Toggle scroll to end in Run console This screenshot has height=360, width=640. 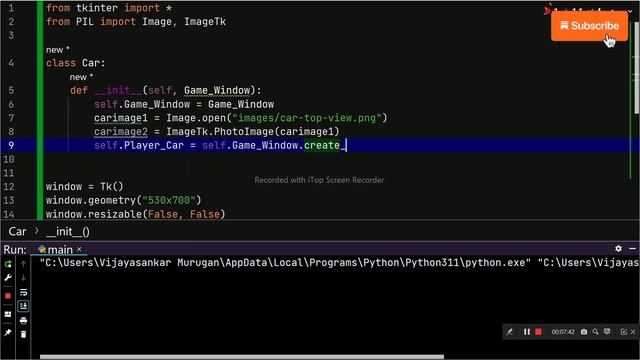pos(23,306)
